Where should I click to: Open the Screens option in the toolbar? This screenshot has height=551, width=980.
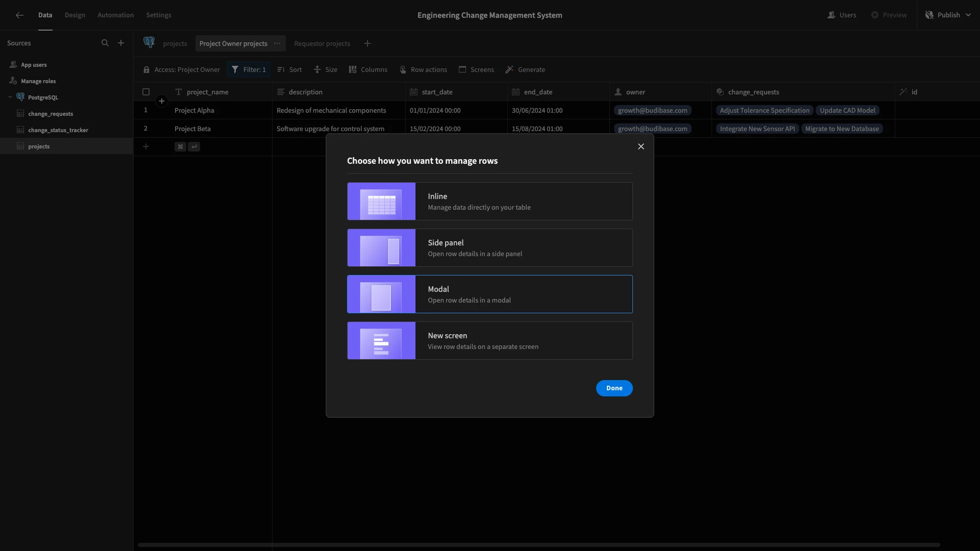(x=476, y=69)
